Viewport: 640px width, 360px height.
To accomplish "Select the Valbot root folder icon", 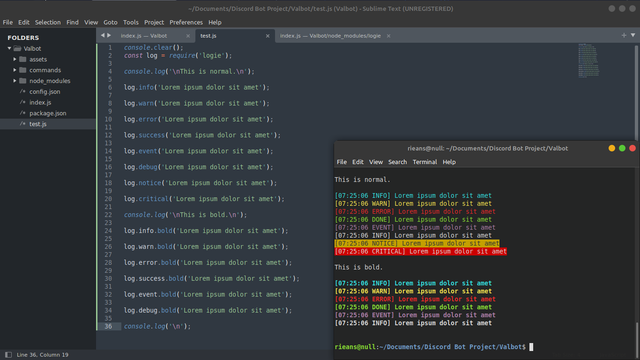I will 17,49.
